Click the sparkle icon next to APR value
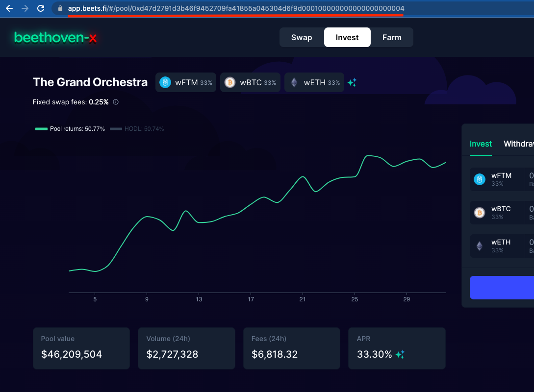Image resolution: width=534 pixels, height=392 pixels. (400, 354)
